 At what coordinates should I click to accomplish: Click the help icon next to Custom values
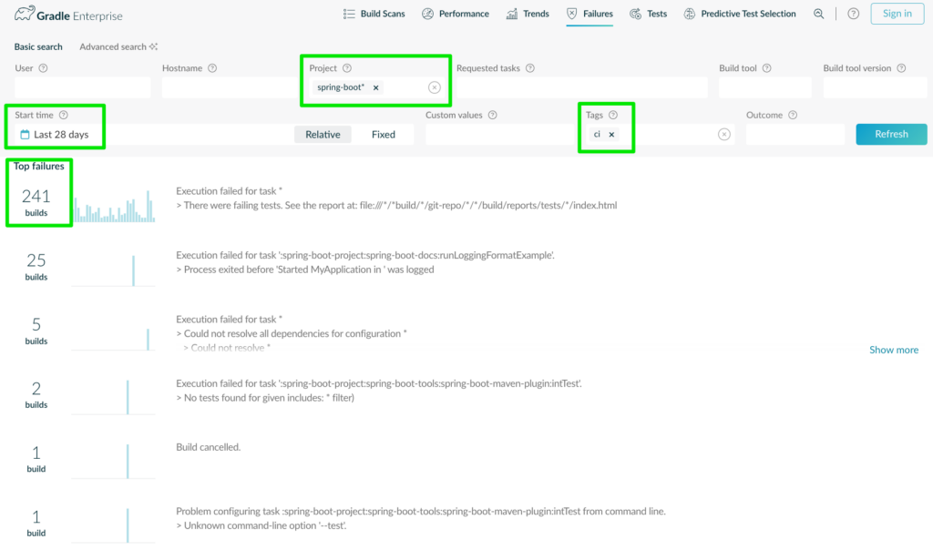[x=493, y=116]
